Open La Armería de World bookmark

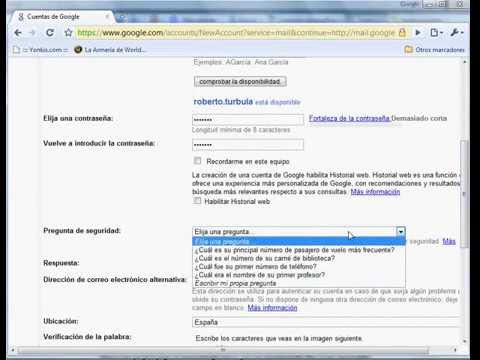coord(110,50)
